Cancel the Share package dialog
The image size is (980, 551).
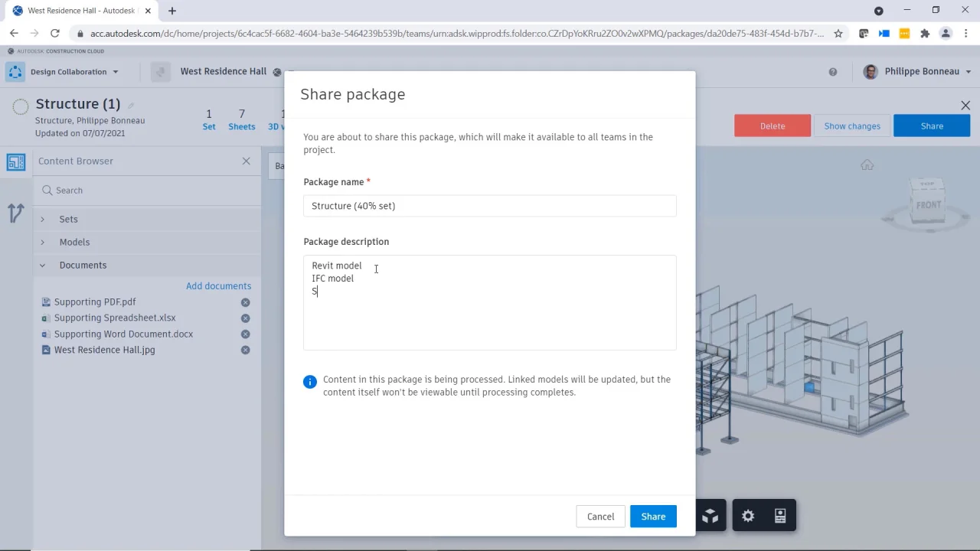(600, 517)
